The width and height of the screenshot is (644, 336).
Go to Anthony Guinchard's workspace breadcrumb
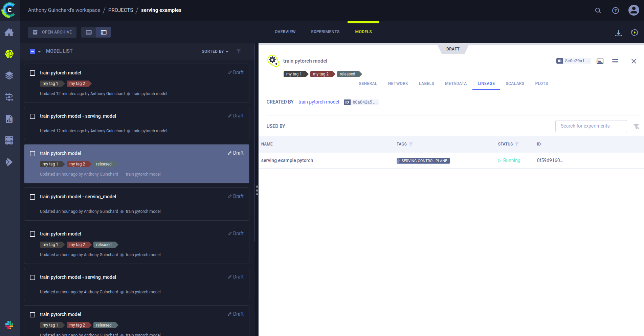tap(64, 10)
